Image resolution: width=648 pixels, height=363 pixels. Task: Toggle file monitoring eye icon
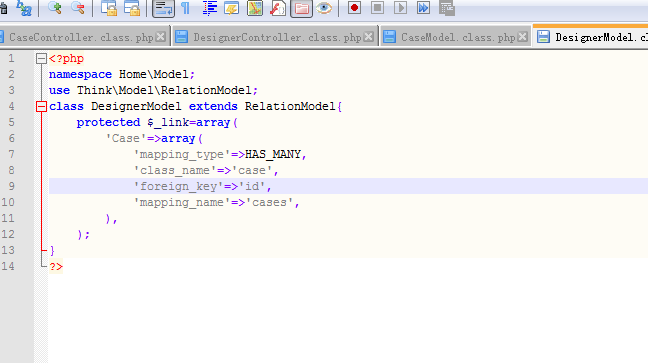coord(324,8)
